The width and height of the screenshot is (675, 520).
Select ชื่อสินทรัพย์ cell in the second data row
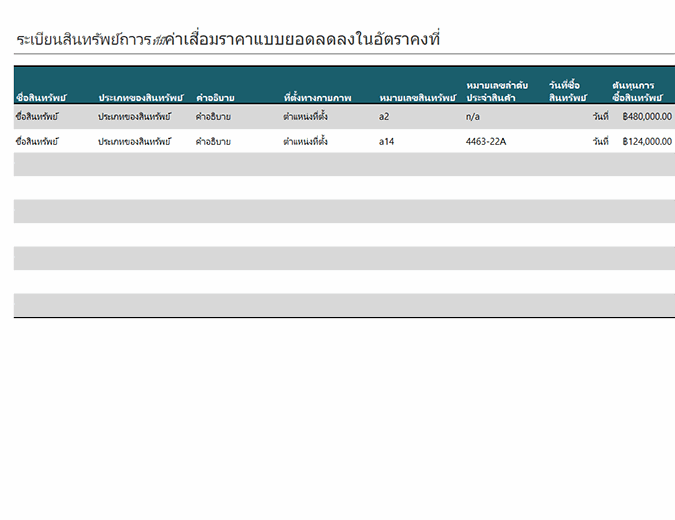click(x=37, y=142)
